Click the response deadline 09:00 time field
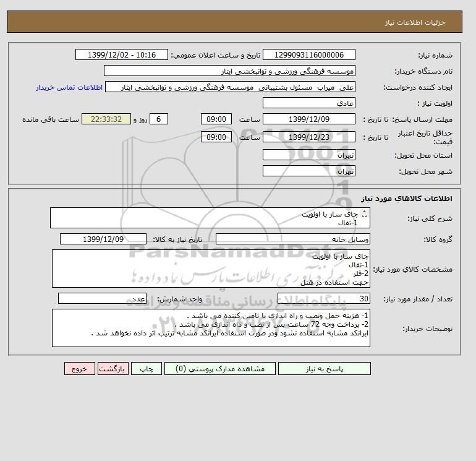 click(x=216, y=119)
